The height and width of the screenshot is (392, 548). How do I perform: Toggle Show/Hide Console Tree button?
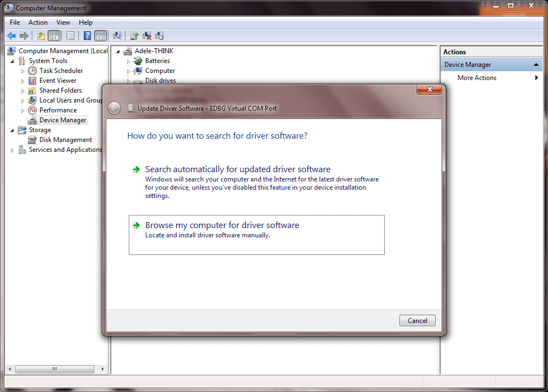(x=54, y=36)
